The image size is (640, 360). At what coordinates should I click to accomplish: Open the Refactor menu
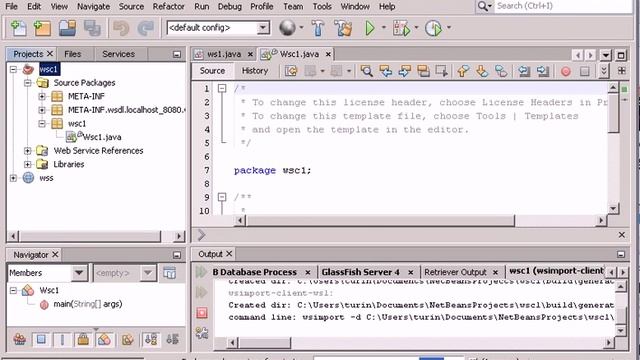coord(168,7)
